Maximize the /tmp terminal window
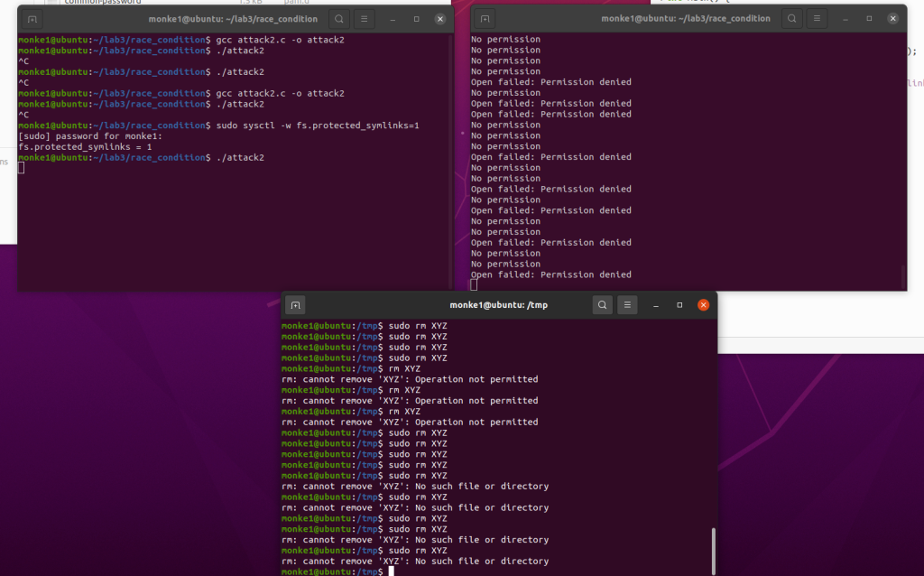 click(679, 305)
